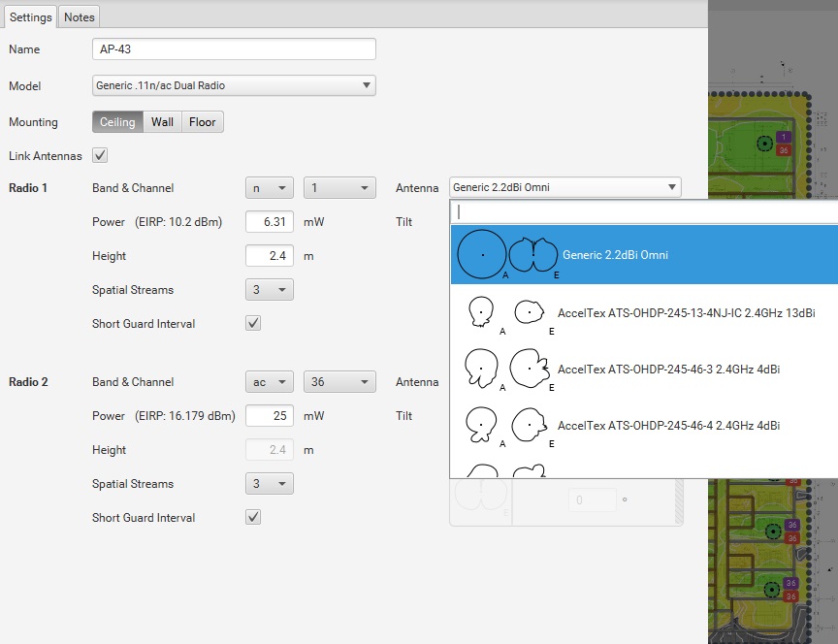Click azimuth pattern icon of Generic Omni
The width and height of the screenshot is (838, 644).
pyautogui.click(x=482, y=254)
